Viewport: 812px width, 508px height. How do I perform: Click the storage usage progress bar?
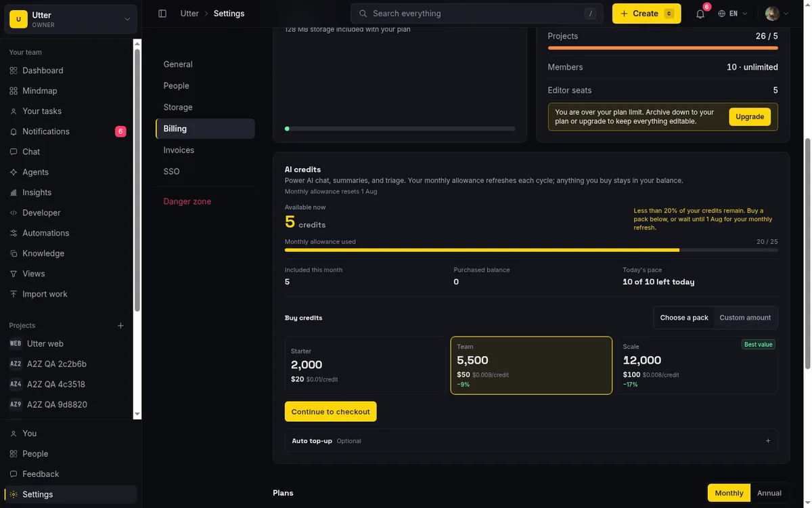tap(400, 128)
